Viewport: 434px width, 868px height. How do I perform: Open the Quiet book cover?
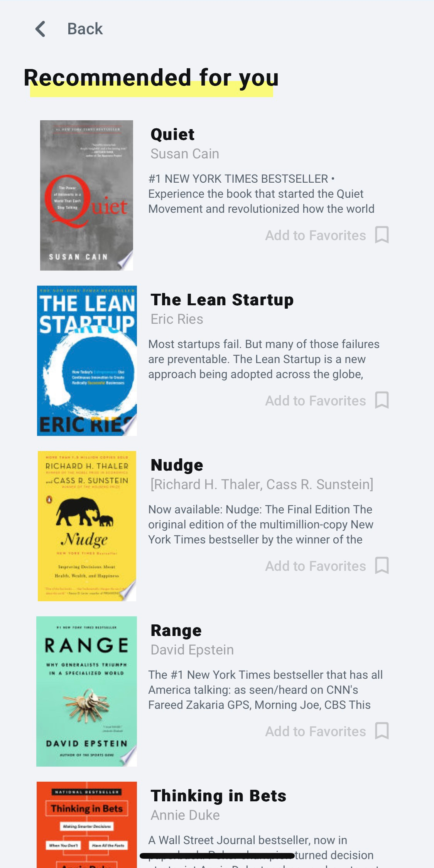pos(86,195)
